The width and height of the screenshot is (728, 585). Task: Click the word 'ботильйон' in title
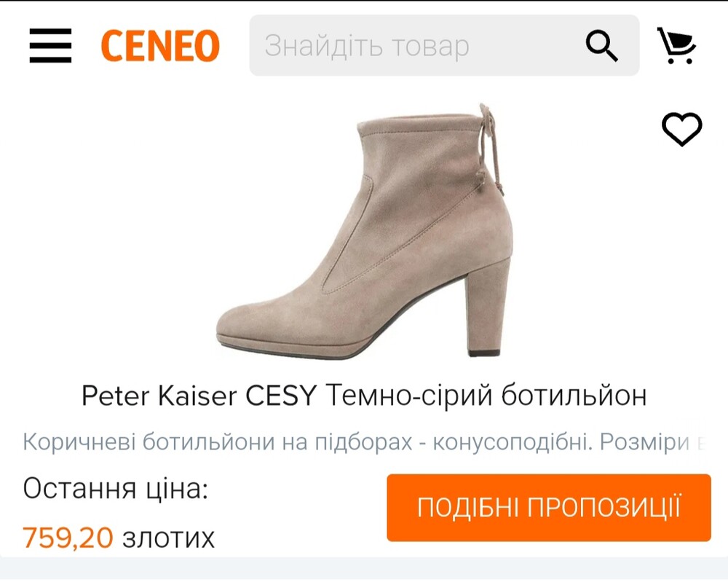pyautogui.click(x=574, y=396)
